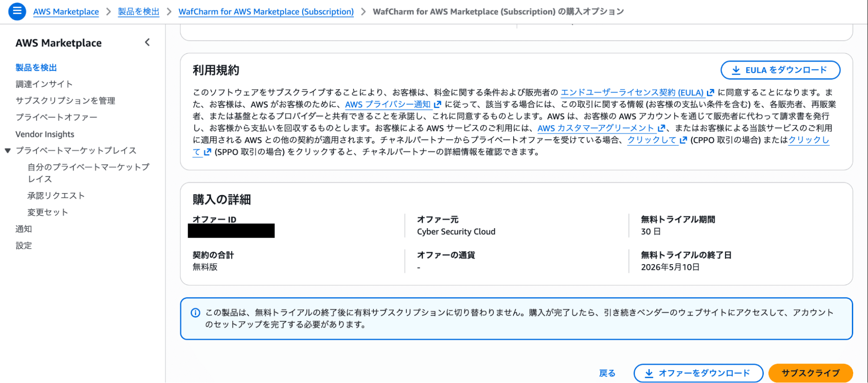Click the 無料版 contract total value

point(205,267)
